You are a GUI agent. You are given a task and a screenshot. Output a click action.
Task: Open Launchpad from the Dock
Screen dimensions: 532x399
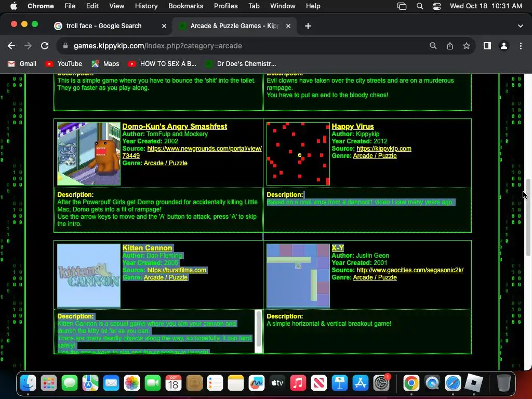coord(49,383)
